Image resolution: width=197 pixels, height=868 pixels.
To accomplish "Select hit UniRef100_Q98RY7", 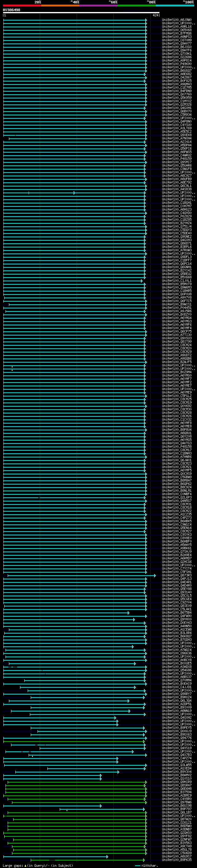I will click(177, 694).
